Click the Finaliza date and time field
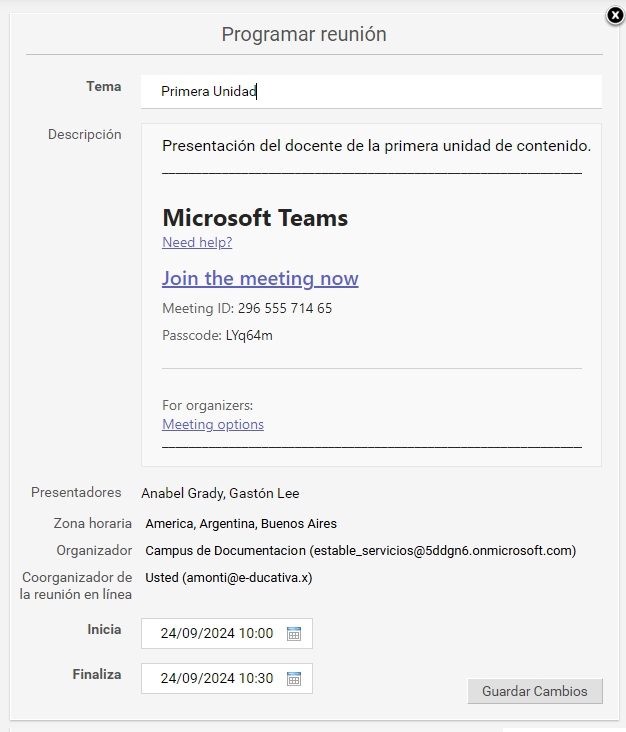This screenshot has width=626, height=732. pyautogui.click(x=216, y=678)
